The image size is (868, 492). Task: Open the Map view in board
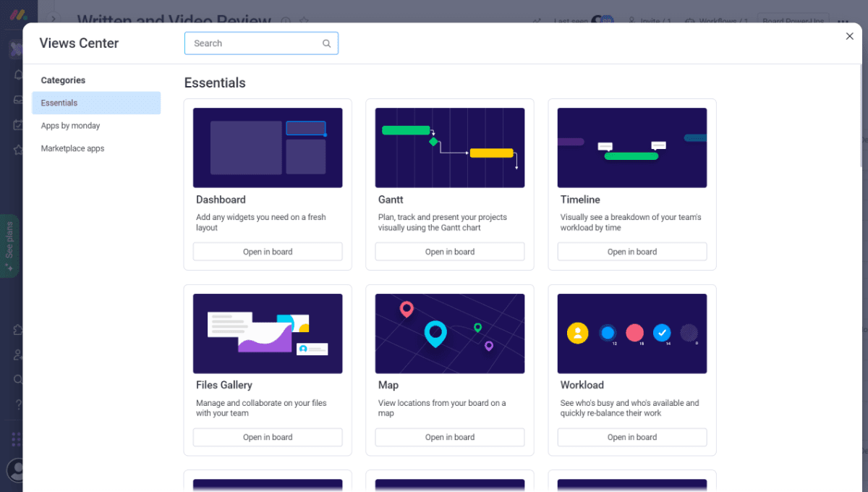point(450,437)
